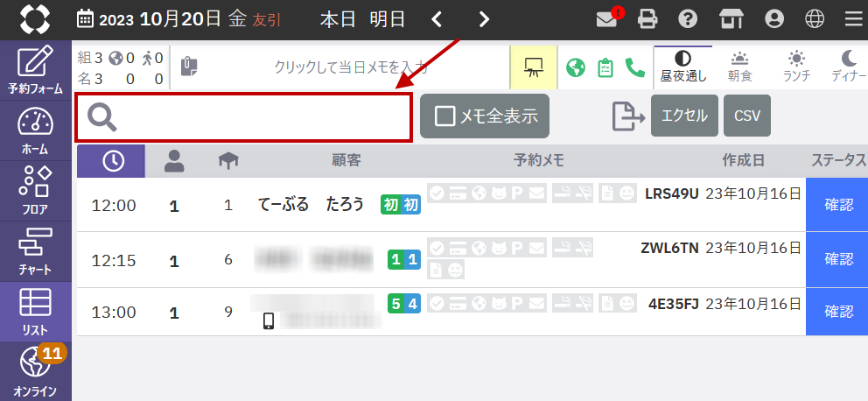
Task: Go to the next day arrow
Action: click(484, 18)
